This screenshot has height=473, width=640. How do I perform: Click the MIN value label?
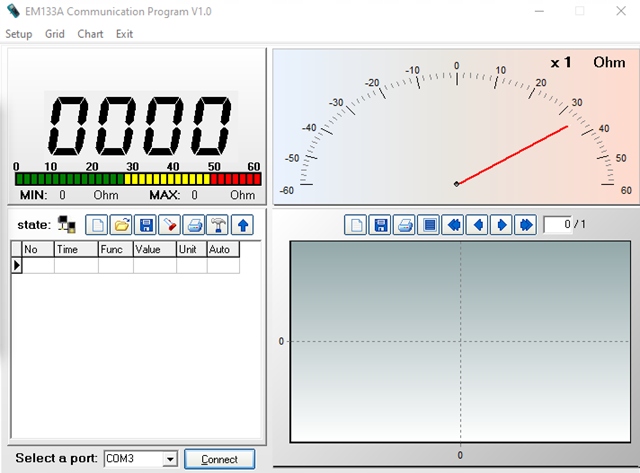coord(33,195)
